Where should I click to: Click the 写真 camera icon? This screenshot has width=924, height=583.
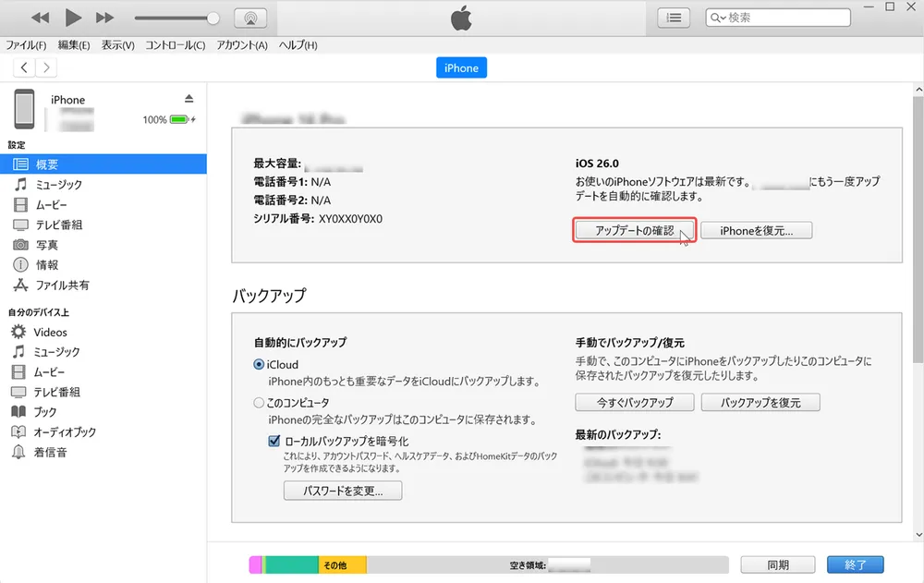20,245
